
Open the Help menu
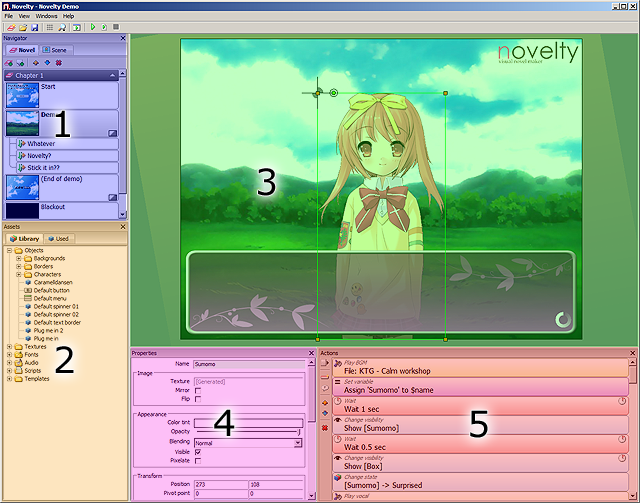point(68,16)
